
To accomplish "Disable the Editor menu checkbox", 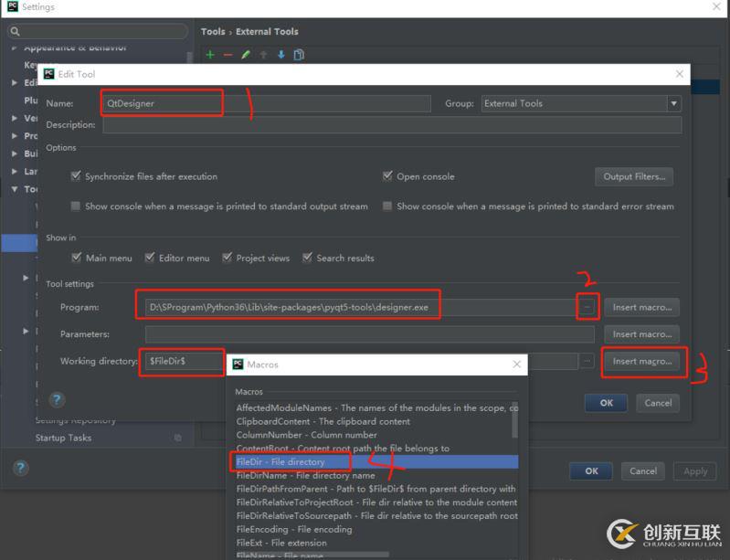I will [x=150, y=258].
